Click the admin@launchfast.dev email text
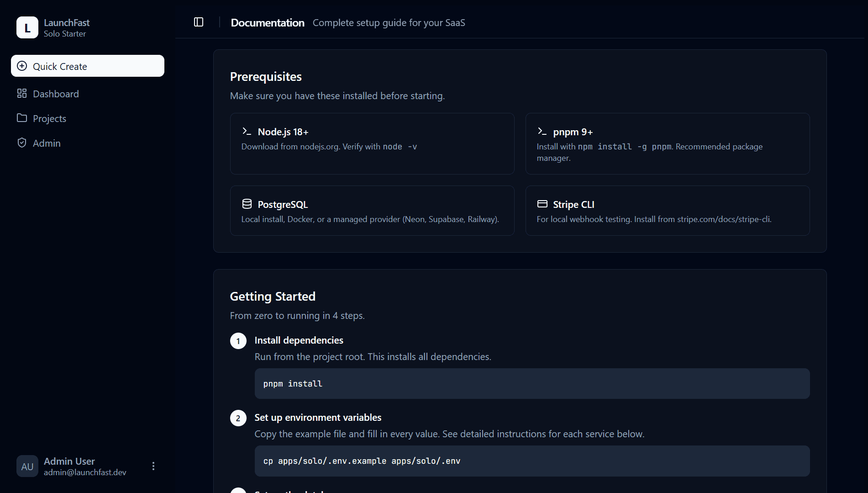The height and width of the screenshot is (493, 868). [x=84, y=472]
